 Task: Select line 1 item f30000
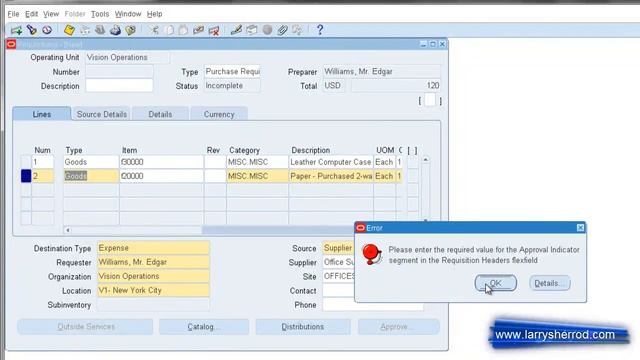[x=161, y=162]
